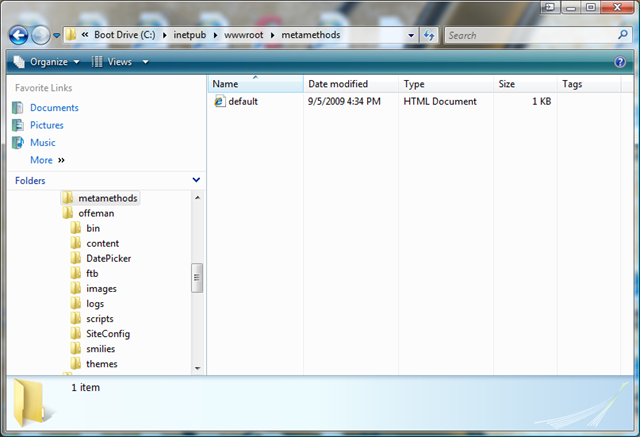This screenshot has width=640, height=437.
Task: Go to wwwroot in the address path
Action: [244, 35]
